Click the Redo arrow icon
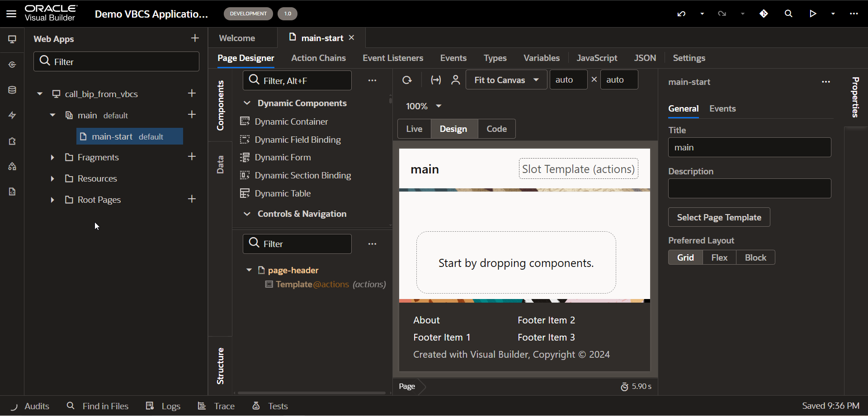 coord(722,14)
